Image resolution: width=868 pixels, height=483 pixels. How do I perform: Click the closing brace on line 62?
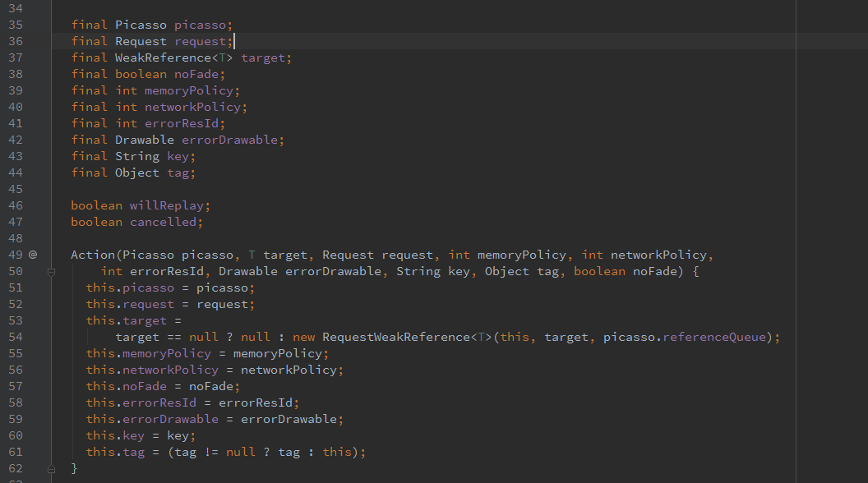[74, 468]
